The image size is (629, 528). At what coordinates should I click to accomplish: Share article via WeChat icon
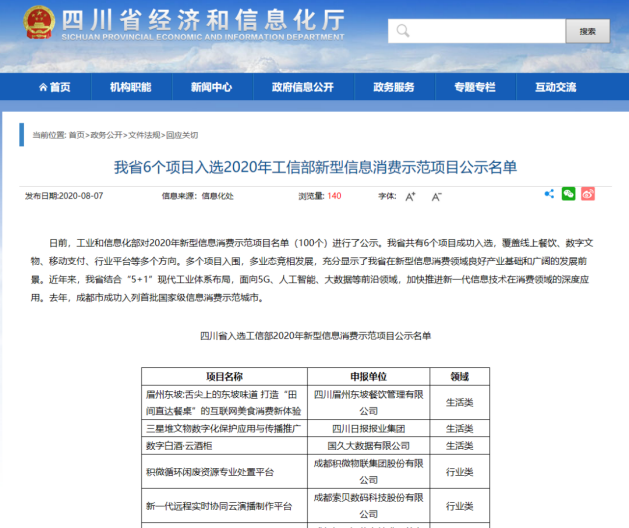568,194
